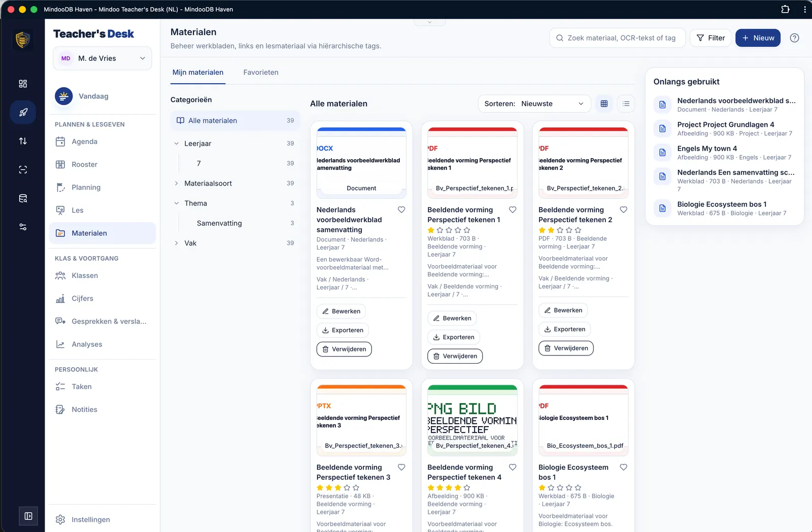Open Gesprekken & versla... in sidebar
This screenshot has height=532, width=812.
click(x=103, y=321)
